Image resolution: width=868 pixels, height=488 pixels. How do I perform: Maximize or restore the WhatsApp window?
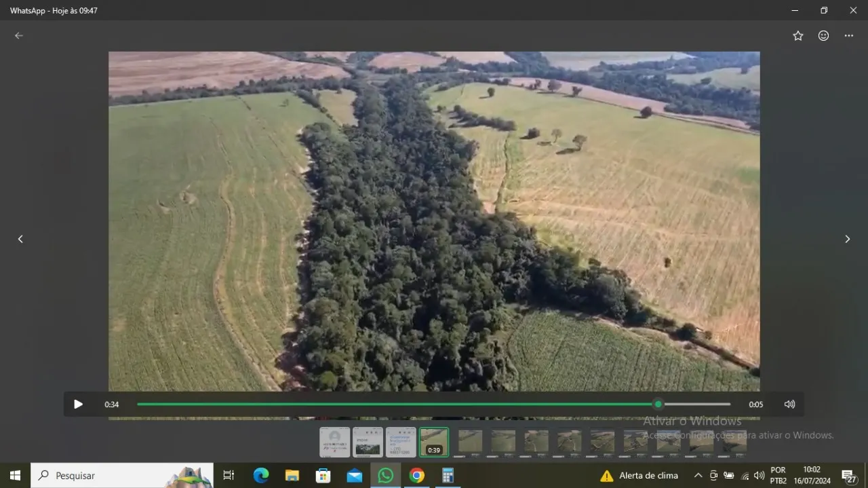[824, 10]
